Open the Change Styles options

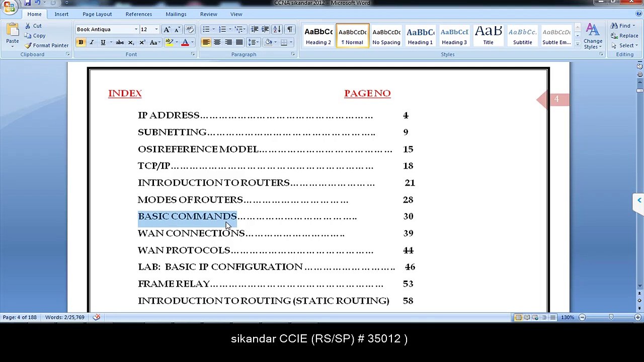click(x=593, y=36)
